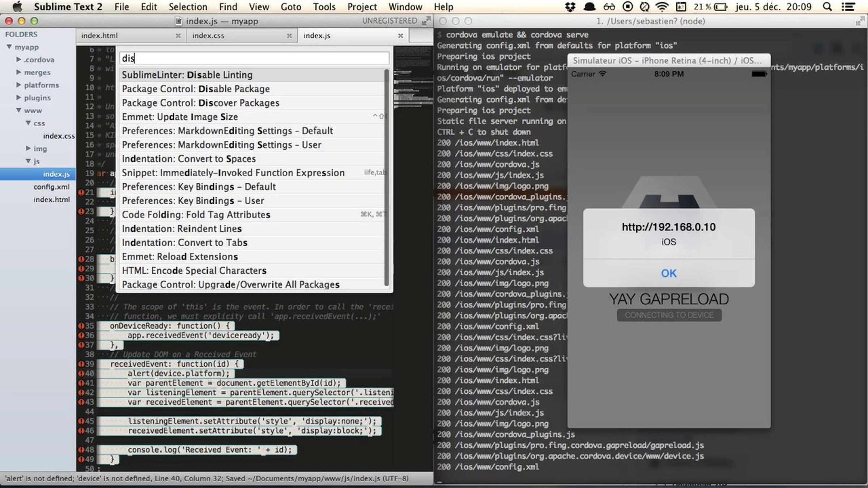Close the index.js tab
The width and height of the screenshot is (868, 488).
click(x=400, y=35)
